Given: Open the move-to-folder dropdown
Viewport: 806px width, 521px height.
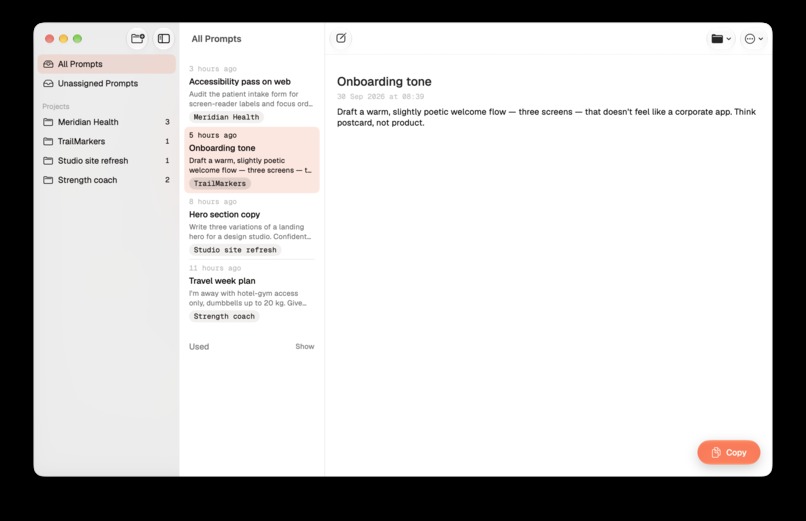Looking at the screenshot, I should [721, 39].
